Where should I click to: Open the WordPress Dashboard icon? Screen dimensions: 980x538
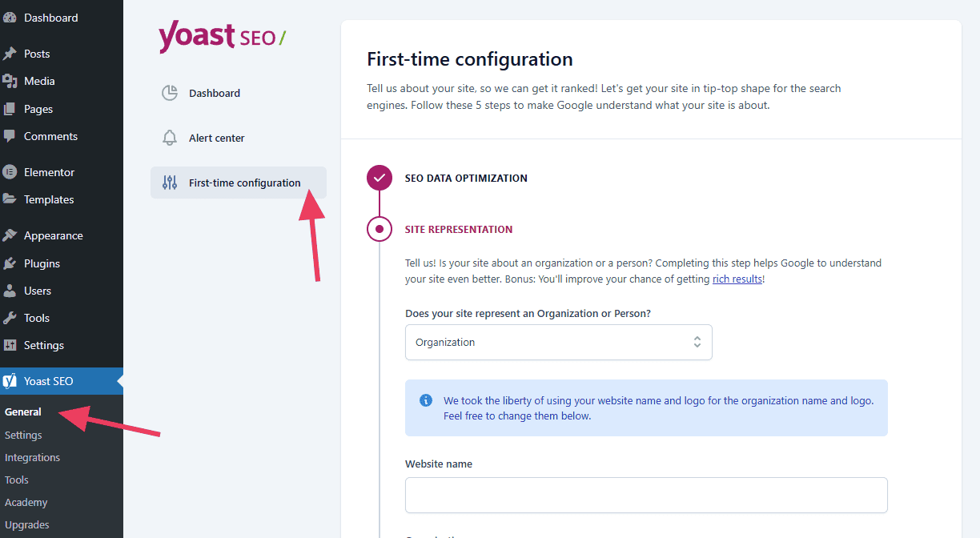tap(13, 18)
